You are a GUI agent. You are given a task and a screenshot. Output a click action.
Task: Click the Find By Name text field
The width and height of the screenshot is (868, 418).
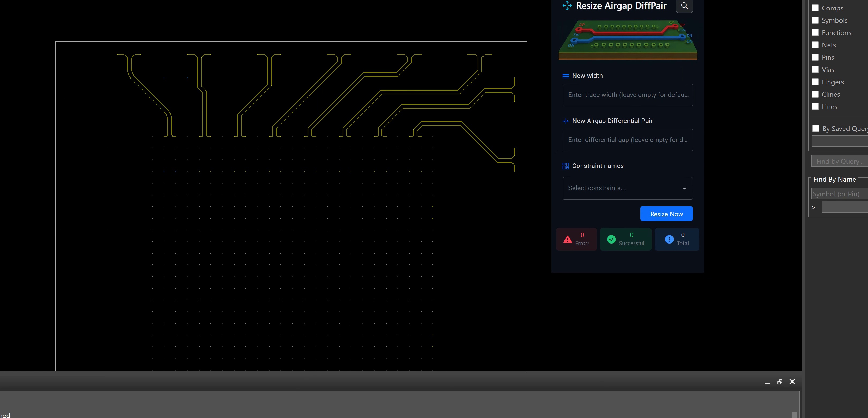(x=845, y=207)
